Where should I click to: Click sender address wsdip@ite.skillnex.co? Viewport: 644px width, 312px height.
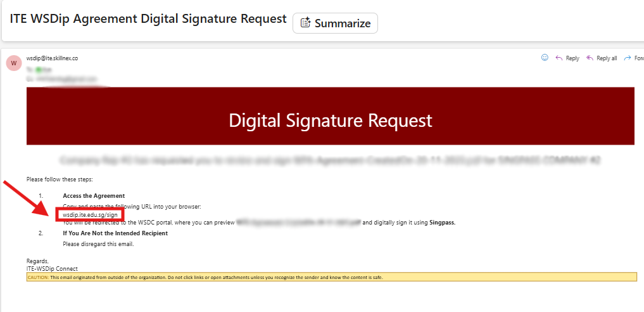(52, 58)
